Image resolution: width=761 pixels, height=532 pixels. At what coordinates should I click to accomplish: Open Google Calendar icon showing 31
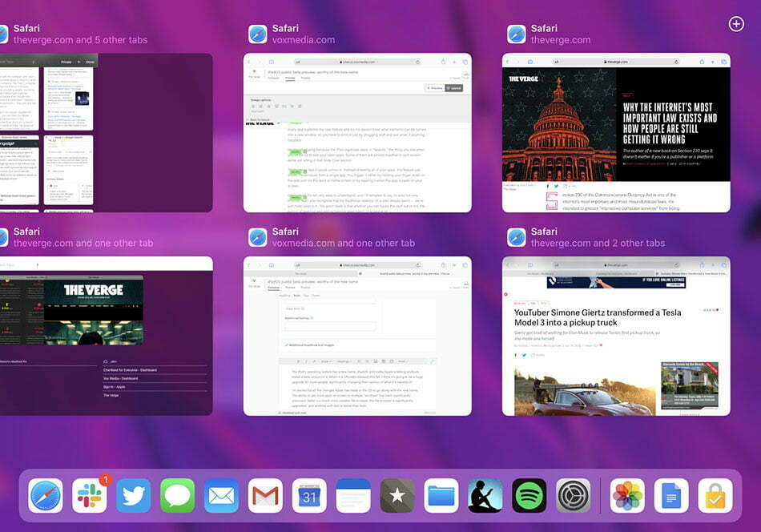tap(310, 496)
